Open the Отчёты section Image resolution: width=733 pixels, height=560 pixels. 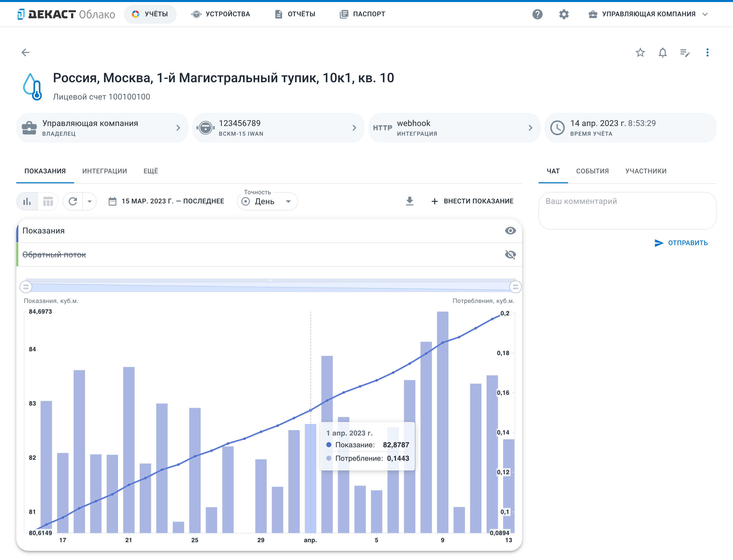295,14
